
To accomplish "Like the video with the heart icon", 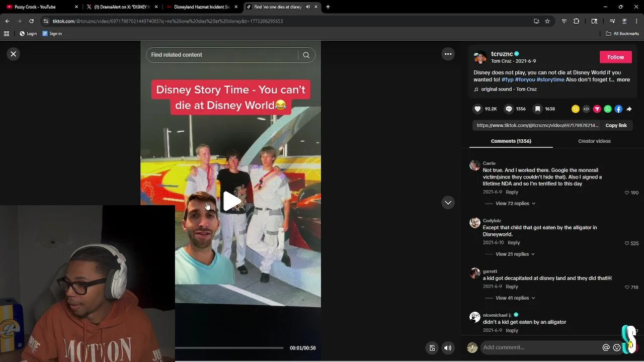I will 477,109.
